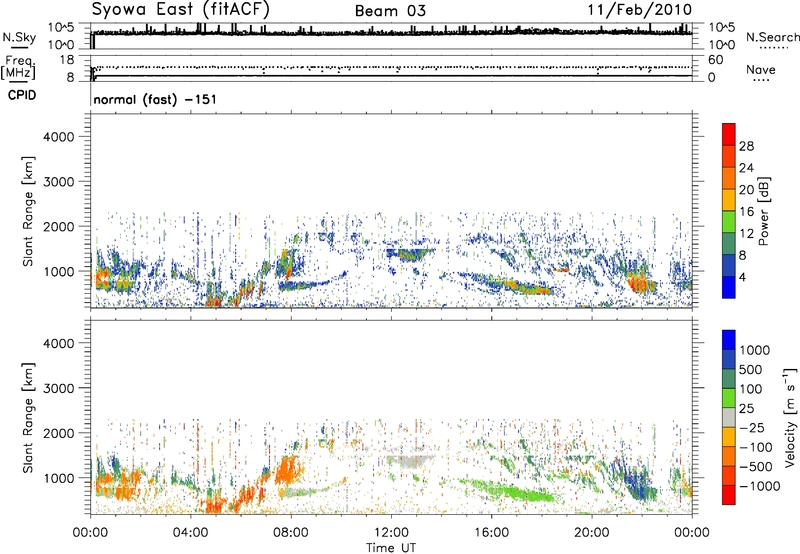Click the 'Nave' legend label
The width and height of the screenshot is (800, 554).
point(760,69)
